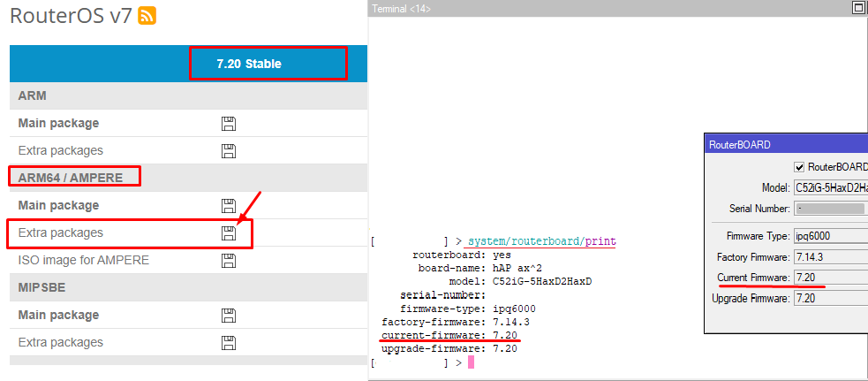The height and width of the screenshot is (381, 868).
Task: Click the Model field in RouterBOARD window
Action: pos(830,188)
